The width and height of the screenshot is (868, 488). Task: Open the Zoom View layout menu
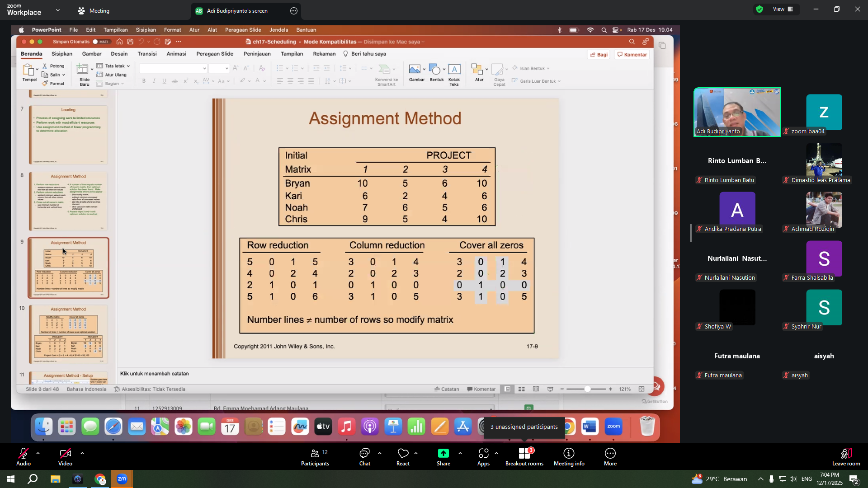(x=783, y=9)
